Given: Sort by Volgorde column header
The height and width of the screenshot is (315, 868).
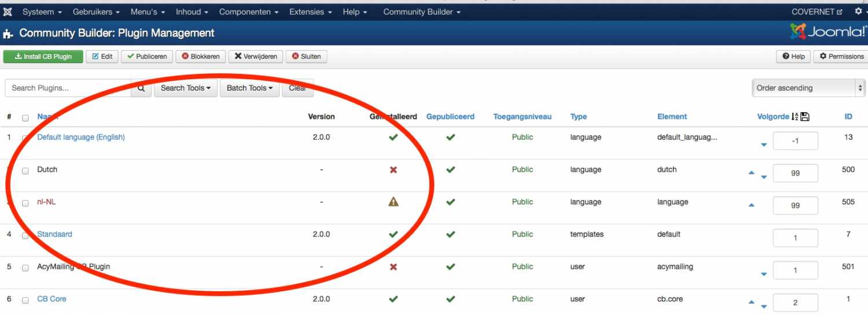Looking at the screenshot, I should [x=773, y=116].
